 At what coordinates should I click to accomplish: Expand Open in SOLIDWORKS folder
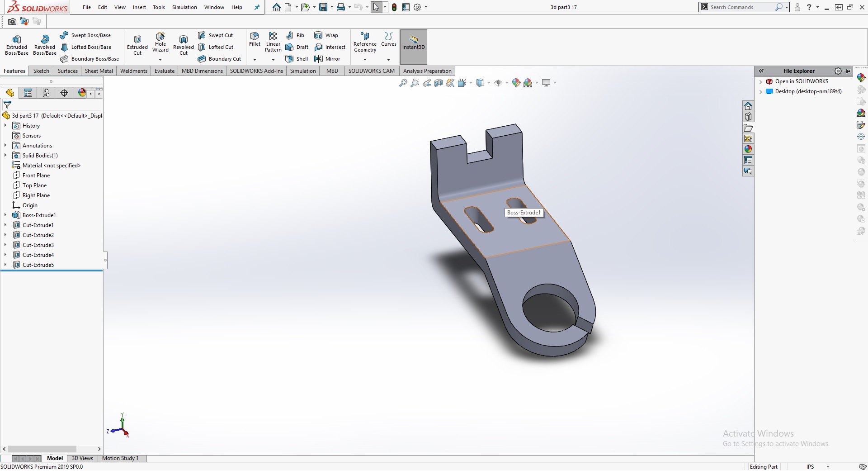(761, 82)
